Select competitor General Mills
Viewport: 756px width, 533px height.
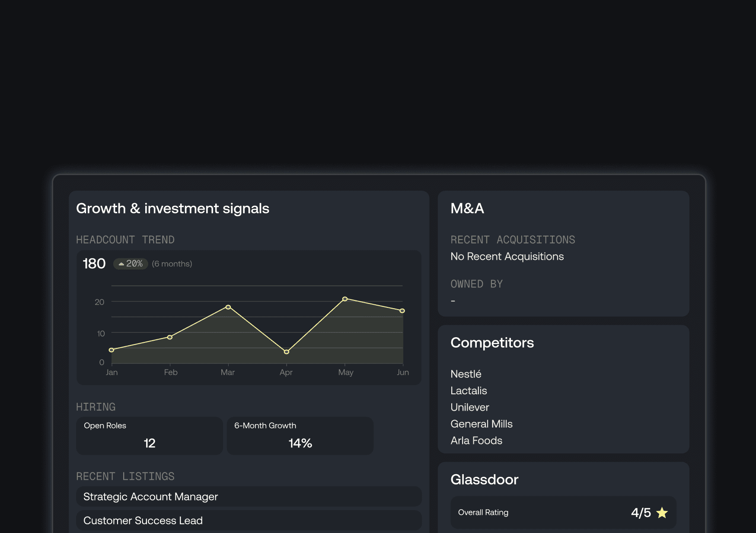point(482,424)
